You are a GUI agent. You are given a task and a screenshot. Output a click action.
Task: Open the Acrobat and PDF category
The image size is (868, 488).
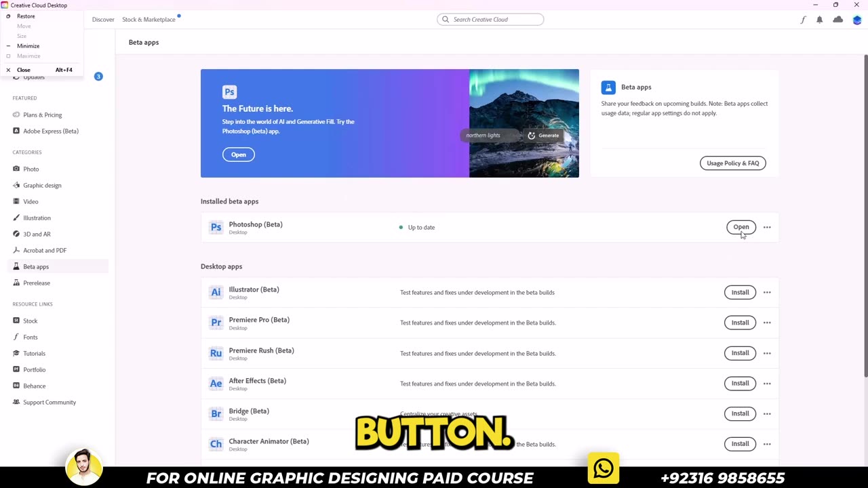click(45, 250)
